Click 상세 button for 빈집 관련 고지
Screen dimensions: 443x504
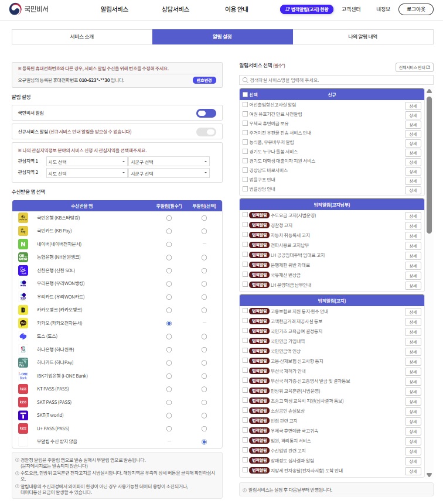(x=413, y=421)
